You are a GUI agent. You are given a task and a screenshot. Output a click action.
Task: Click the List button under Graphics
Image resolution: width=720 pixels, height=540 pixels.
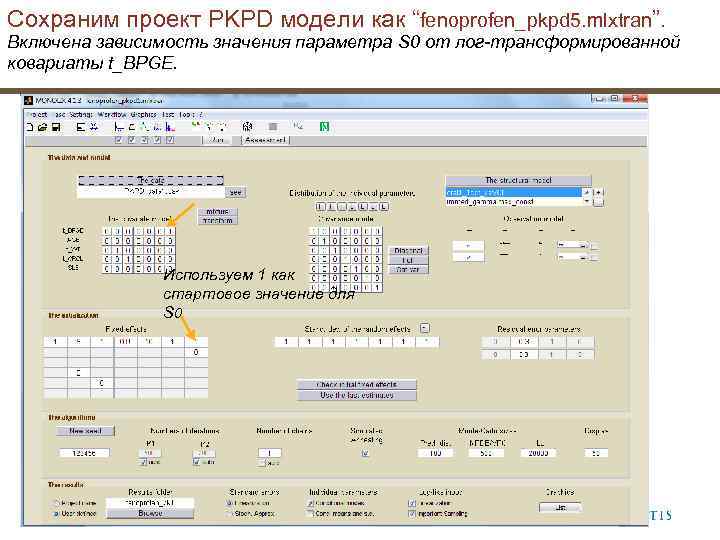(x=560, y=507)
